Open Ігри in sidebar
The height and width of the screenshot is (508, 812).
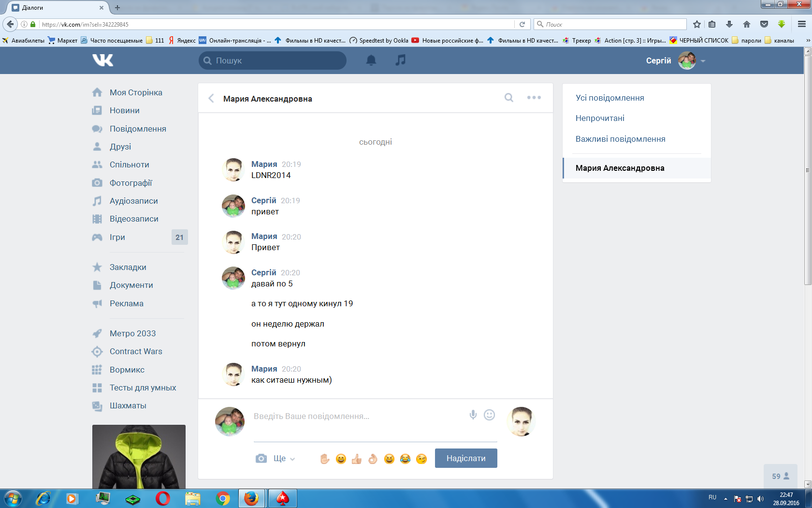tap(117, 237)
